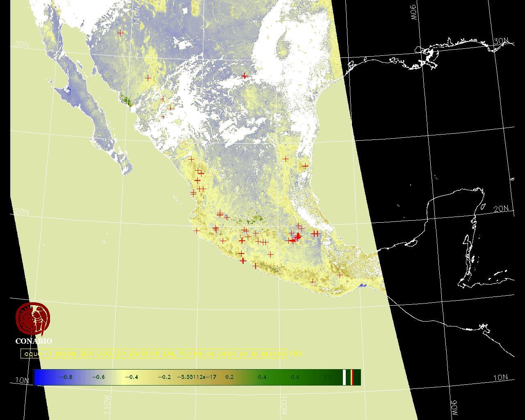The width and height of the screenshot is (525, 420).
Task: Click the green vegetation patch on the Sinaloa coast
Action: pyautogui.click(x=127, y=100)
